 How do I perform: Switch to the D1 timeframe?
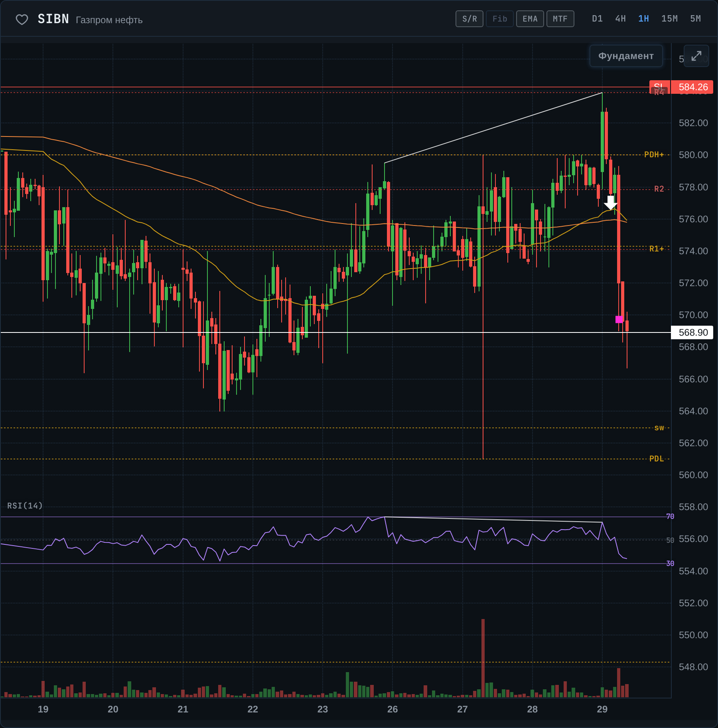point(597,19)
